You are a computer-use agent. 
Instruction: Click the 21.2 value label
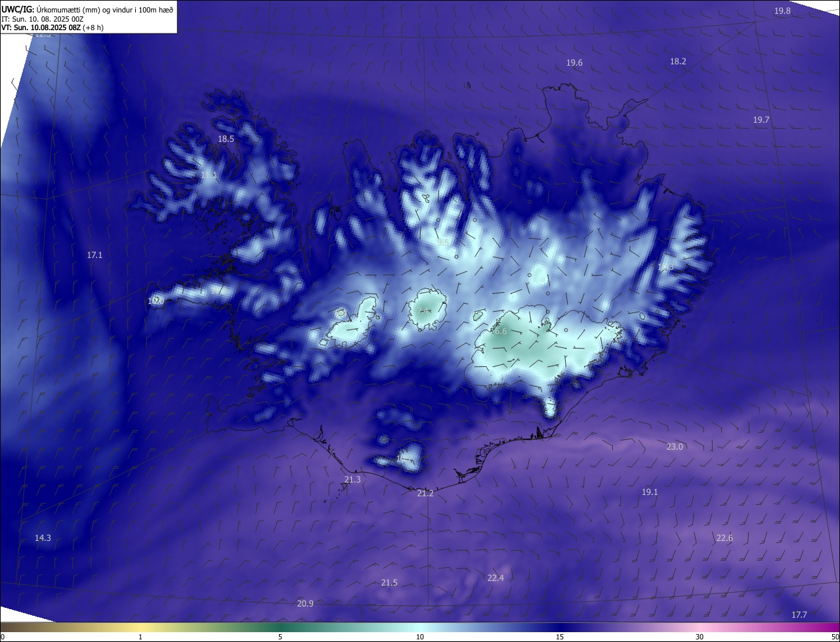coord(425,493)
